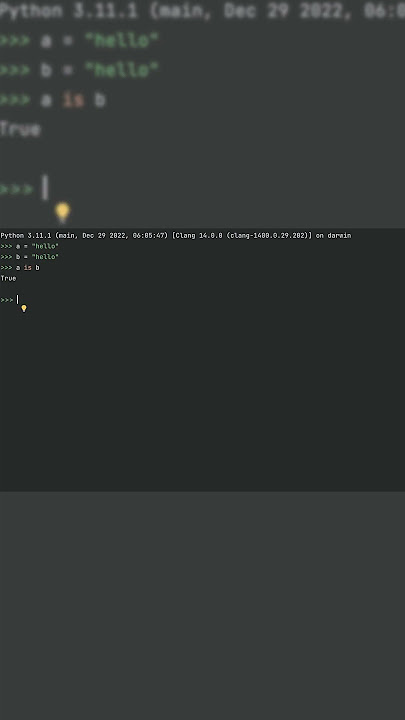
Task: Click the sharp line a = "hello"
Action: coord(29,246)
